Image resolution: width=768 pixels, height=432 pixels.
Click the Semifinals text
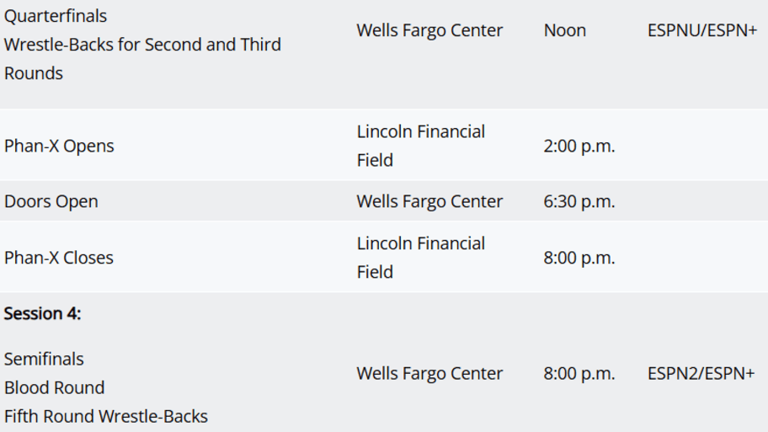click(x=44, y=358)
